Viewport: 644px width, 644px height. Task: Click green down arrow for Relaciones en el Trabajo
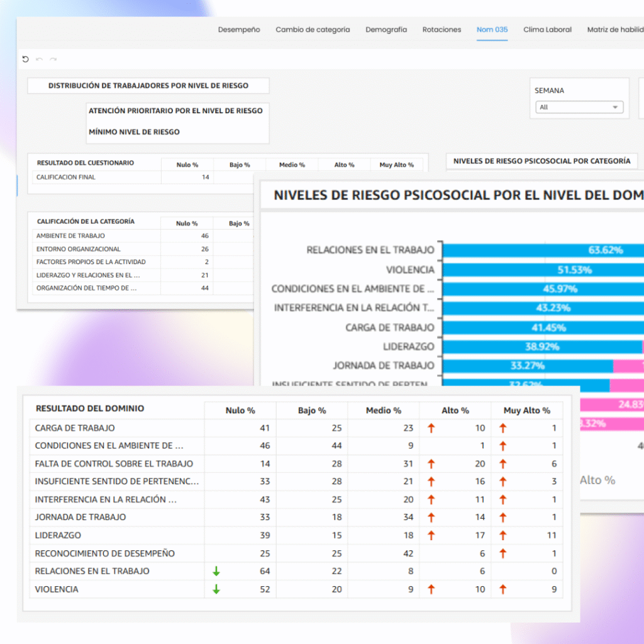tap(216, 571)
